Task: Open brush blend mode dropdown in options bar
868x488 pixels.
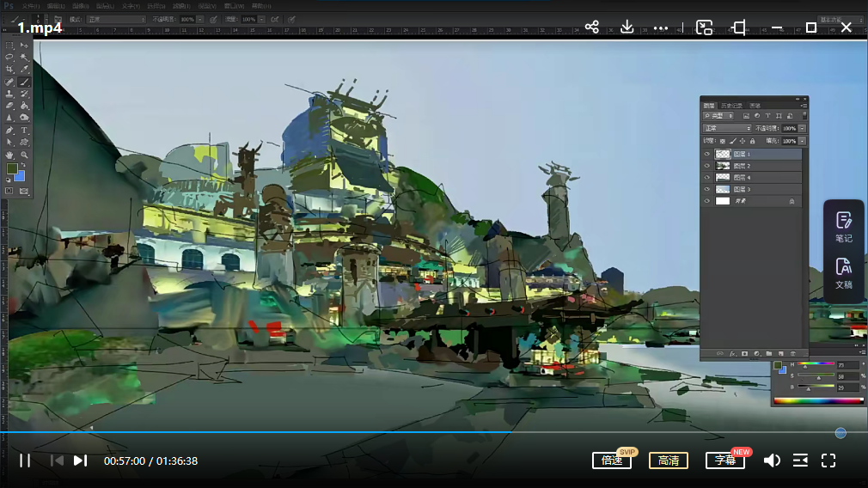Action: tap(116, 20)
